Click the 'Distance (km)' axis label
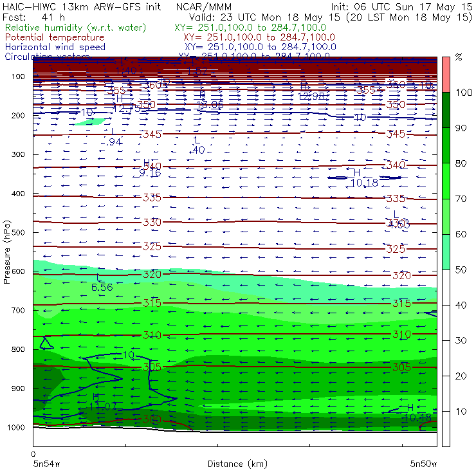Viewport: 476px width, 476px height. (x=237, y=464)
